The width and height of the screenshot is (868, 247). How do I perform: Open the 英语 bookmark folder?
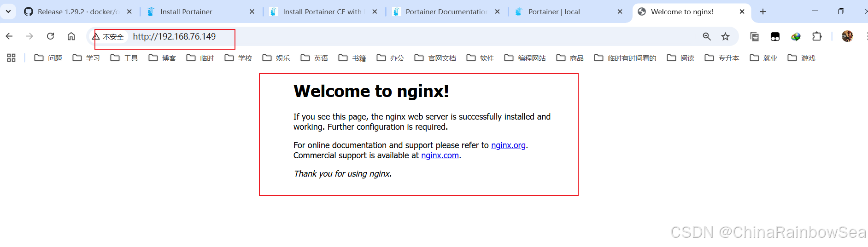(315, 58)
